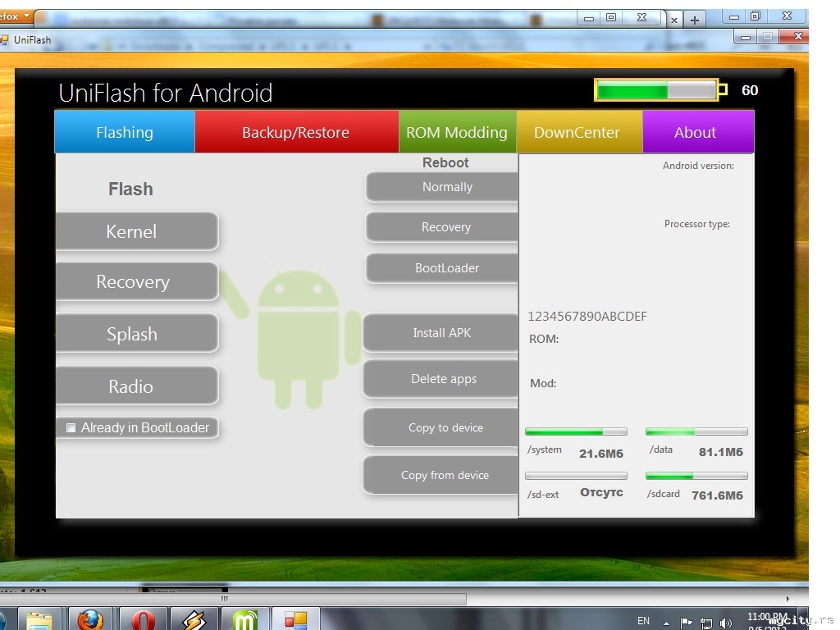This screenshot has height=630, width=840.
Task: Open Opera from the taskbar
Action: [143, 619]
